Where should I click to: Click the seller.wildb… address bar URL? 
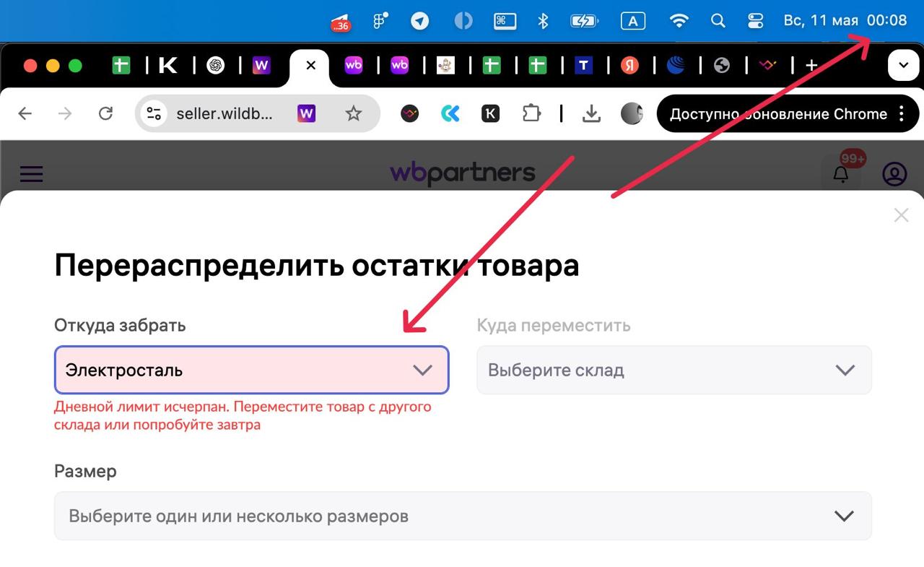(225, 113)
